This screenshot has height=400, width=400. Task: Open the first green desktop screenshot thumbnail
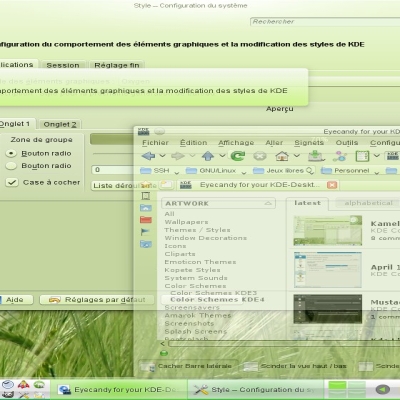point(328,230)
